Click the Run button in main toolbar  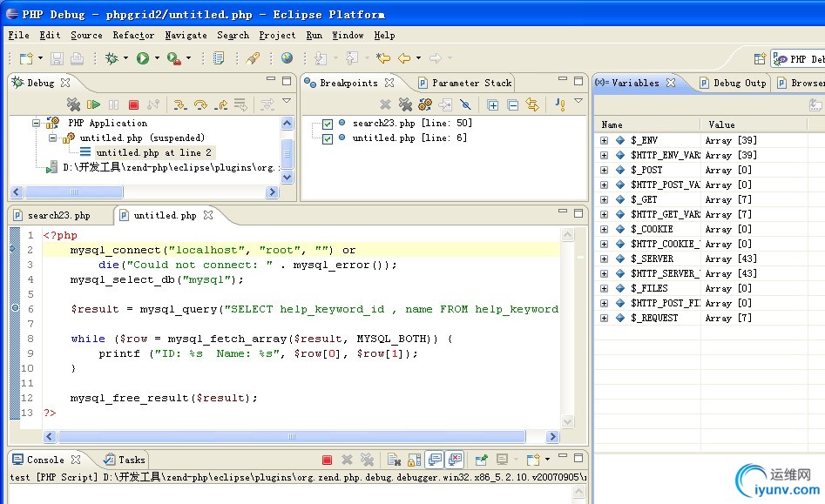[142, 58]
